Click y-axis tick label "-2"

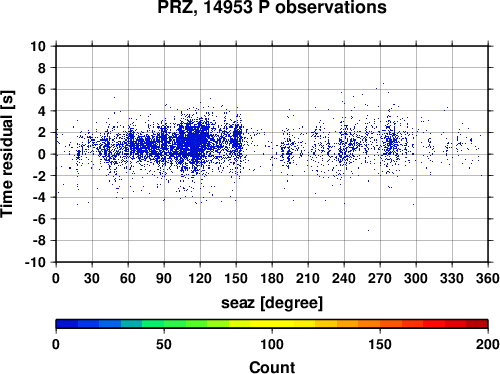click(39, 176)
